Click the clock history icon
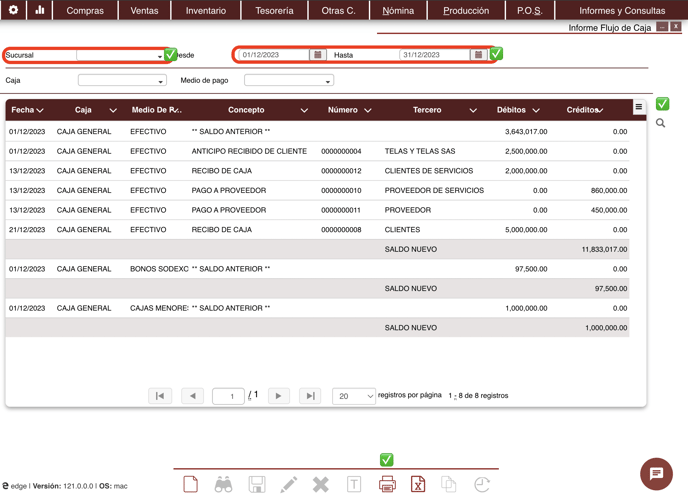This screenshot has height=495, width=688. point(482,484)
